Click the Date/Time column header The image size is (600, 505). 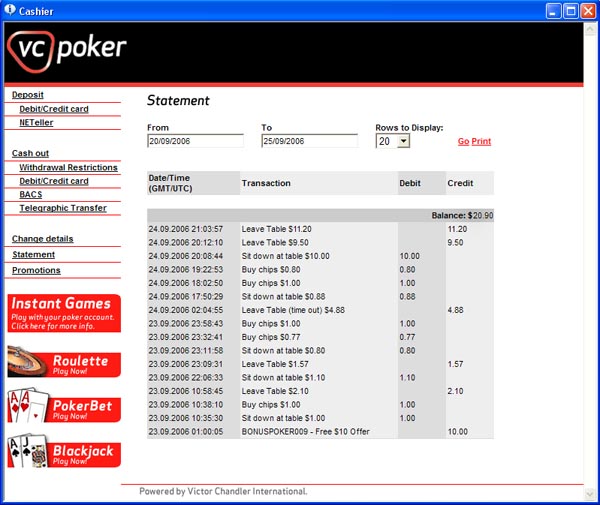pos(193,183)
